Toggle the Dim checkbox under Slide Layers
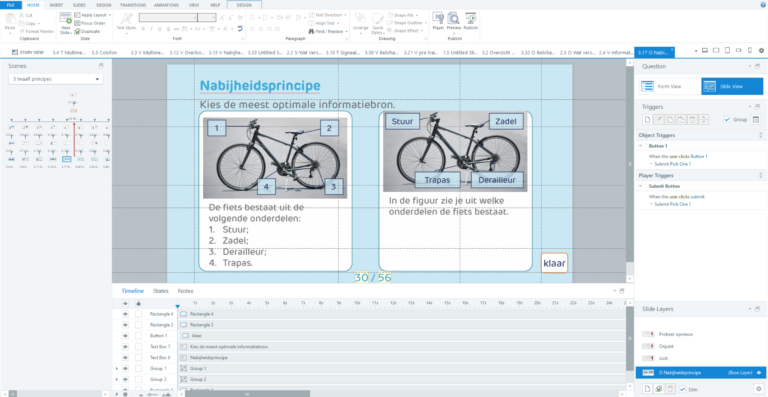 click(683, 389)
